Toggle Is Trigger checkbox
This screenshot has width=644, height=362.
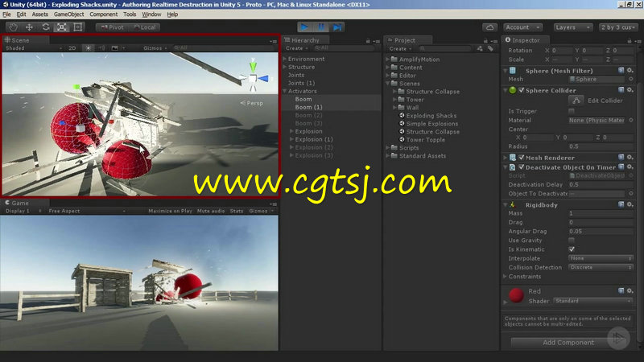point(572,111)
